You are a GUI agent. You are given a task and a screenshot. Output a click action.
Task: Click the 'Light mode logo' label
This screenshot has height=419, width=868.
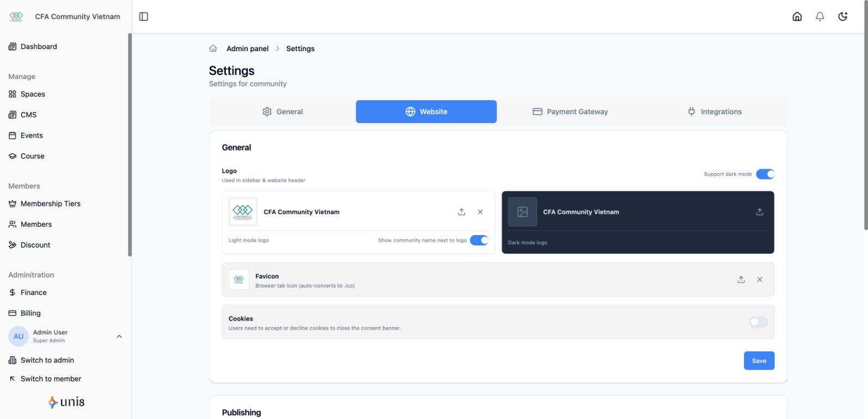coord(249,240)
